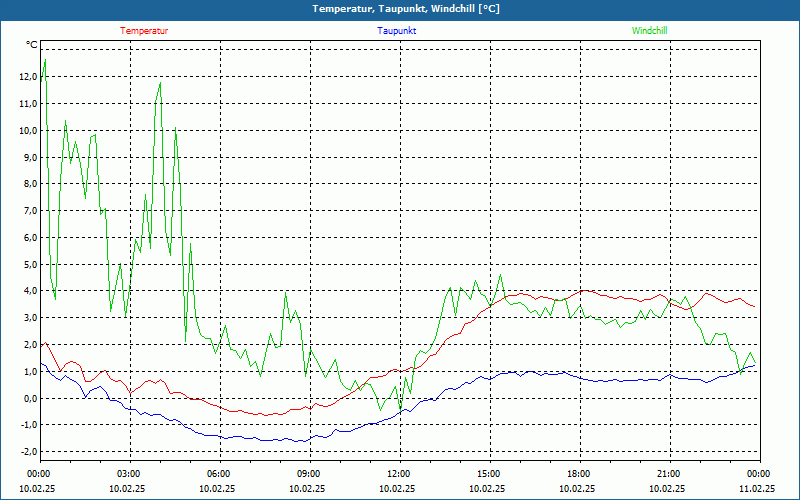Click the chart title Temperatur, Taupunkt, Windchill
Viewport: 800px width, 500px height.
406,9
